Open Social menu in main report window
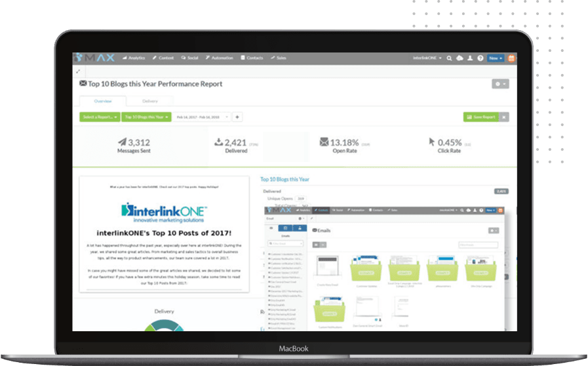This screenshot has width=588, height=366. click(189, 58)
